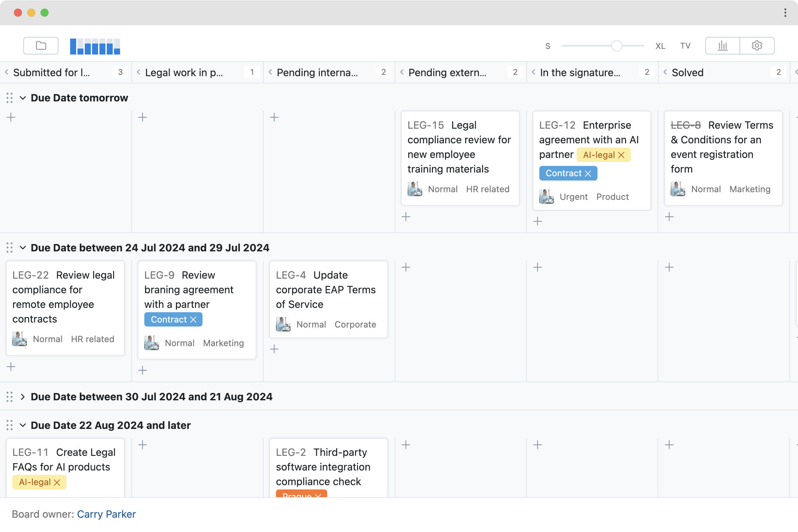Select TV card size mode
This screenshot has height=532, width=798.
[x=685, y=46]
